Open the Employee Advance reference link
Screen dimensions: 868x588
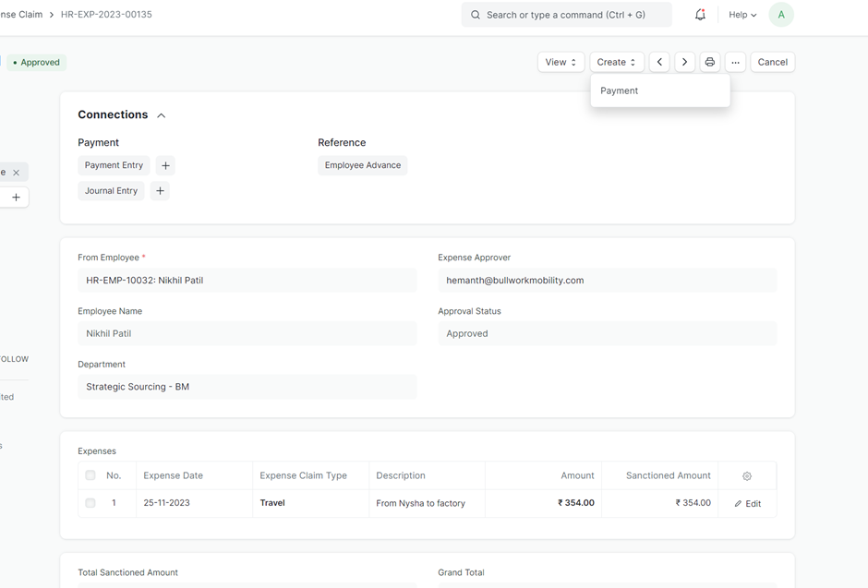tap(362, 165)
